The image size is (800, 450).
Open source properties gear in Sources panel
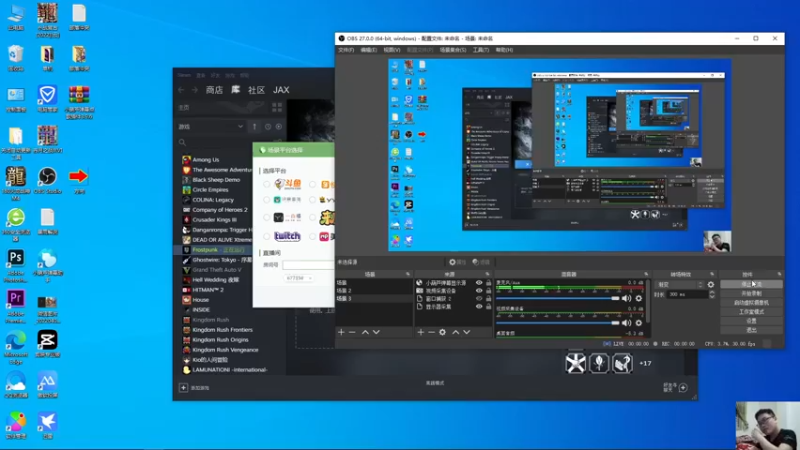coord(442,332)
